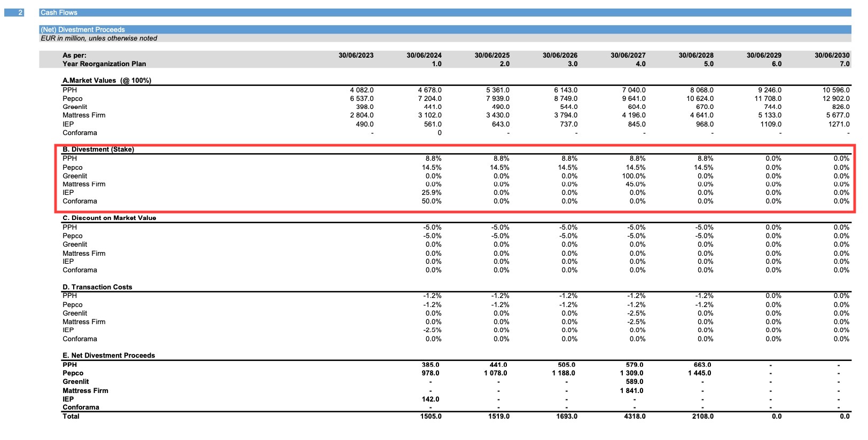Click the 30/06/2029 date column header

764,55
